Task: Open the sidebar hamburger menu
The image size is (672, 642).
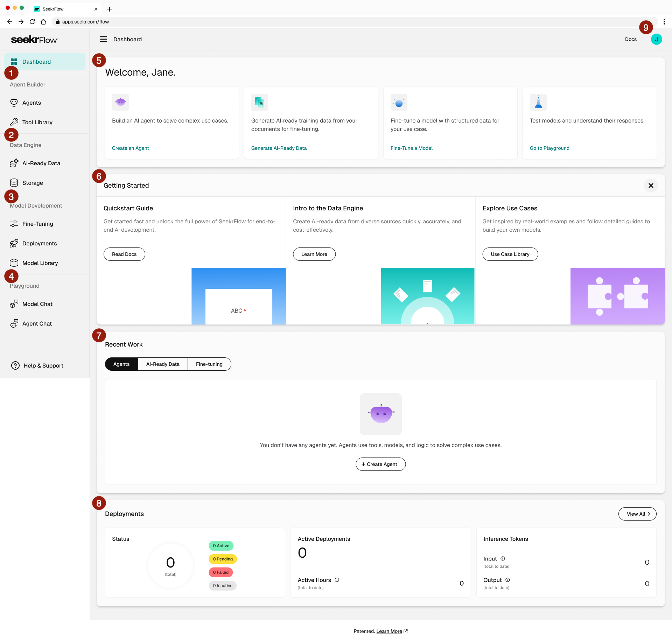Action: click(x=103, y=39)
